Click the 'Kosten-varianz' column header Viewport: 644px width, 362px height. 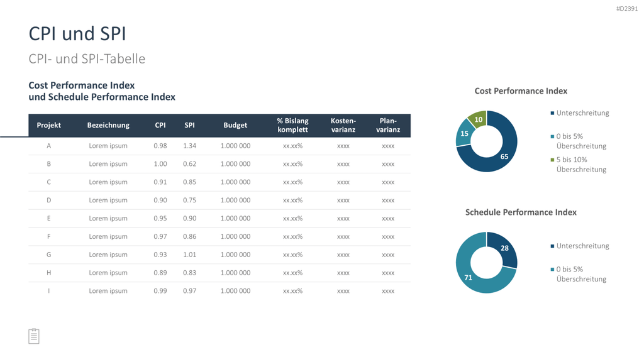tap(343, 125)
